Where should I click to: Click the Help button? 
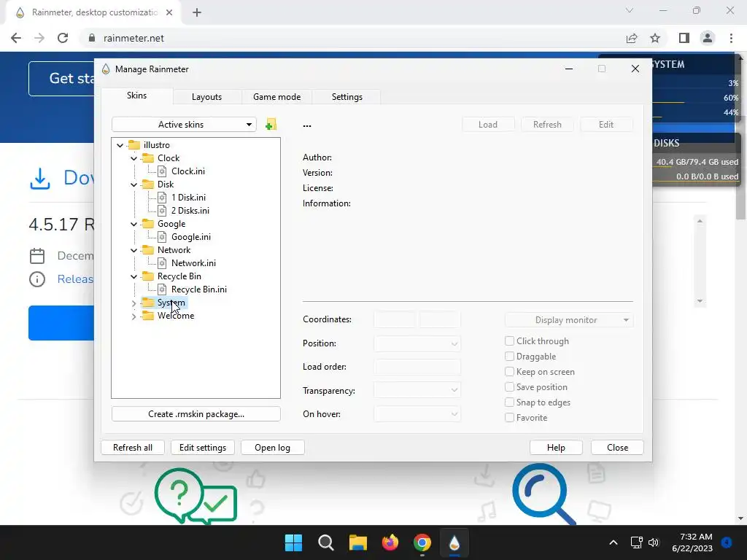click(x=556, y=448)
